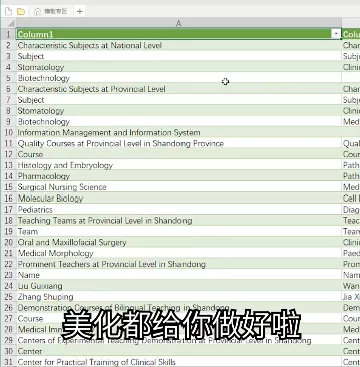This screenshot has height=367, width=360.
Task: Click 'Information Management and Information System' cell
Action: pos(179,133)
